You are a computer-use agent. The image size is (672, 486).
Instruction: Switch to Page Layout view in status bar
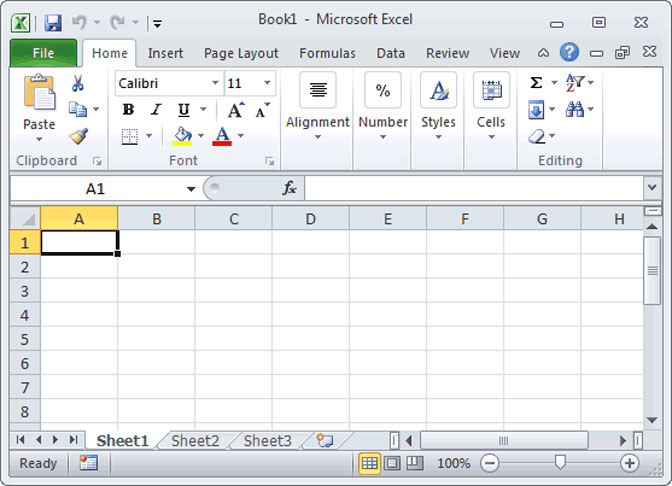coord(392,463)
